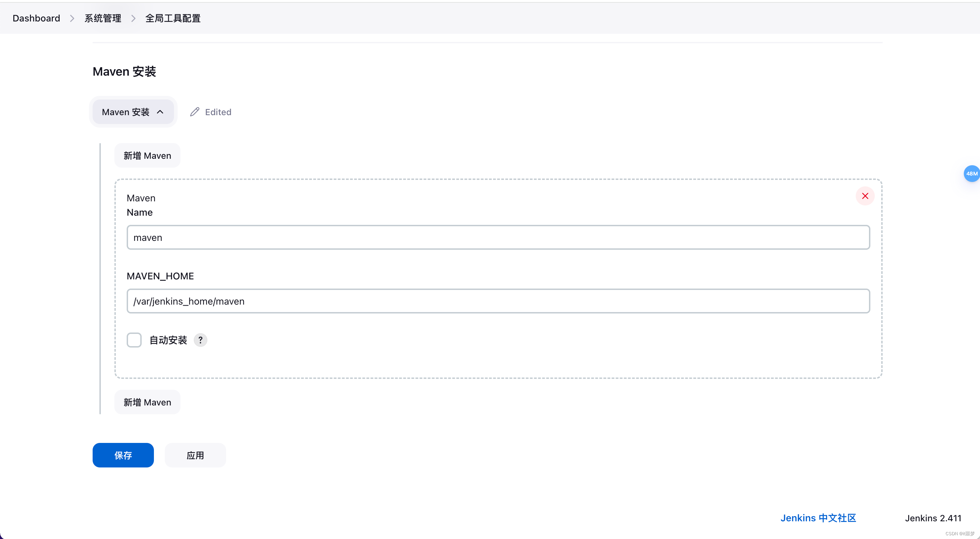
Task: Click the red delete icon on Maven entry
Action: pyautogui.click(x=865, y=196)
